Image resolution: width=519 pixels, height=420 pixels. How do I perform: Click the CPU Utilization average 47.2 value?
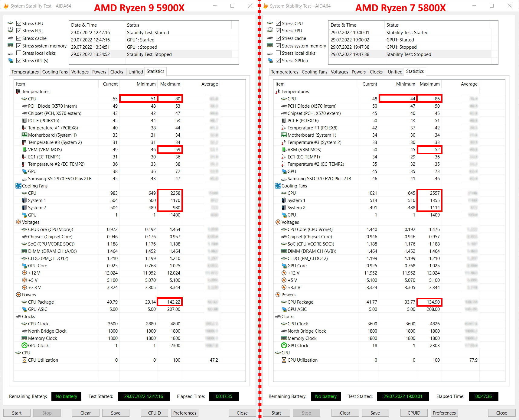(214, 360)
